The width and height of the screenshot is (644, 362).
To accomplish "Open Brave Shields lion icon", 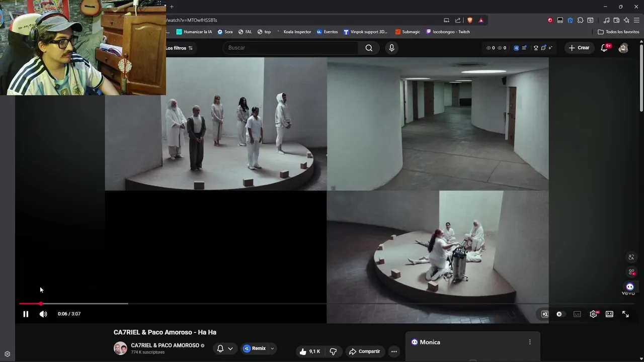I will pyautogui.click(x=470, y=20).
